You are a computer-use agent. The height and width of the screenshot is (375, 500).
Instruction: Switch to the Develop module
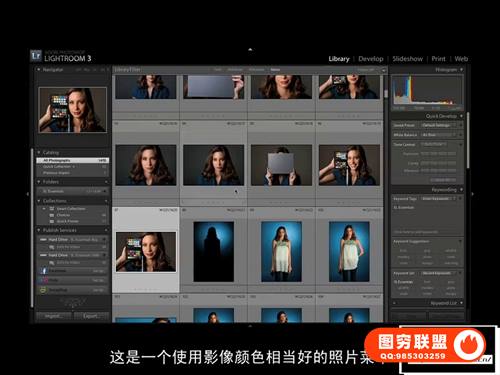tap(371, 59)
